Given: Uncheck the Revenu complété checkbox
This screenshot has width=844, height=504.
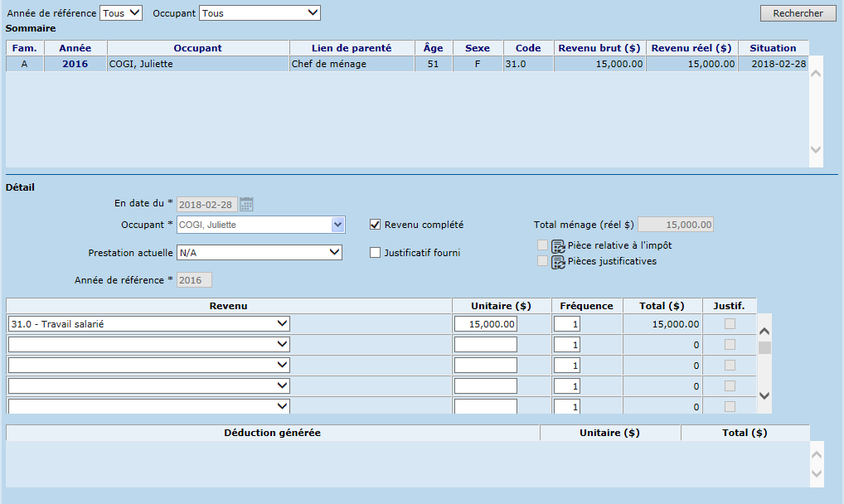Looking at the screenshot, I should tap(376, 225).
